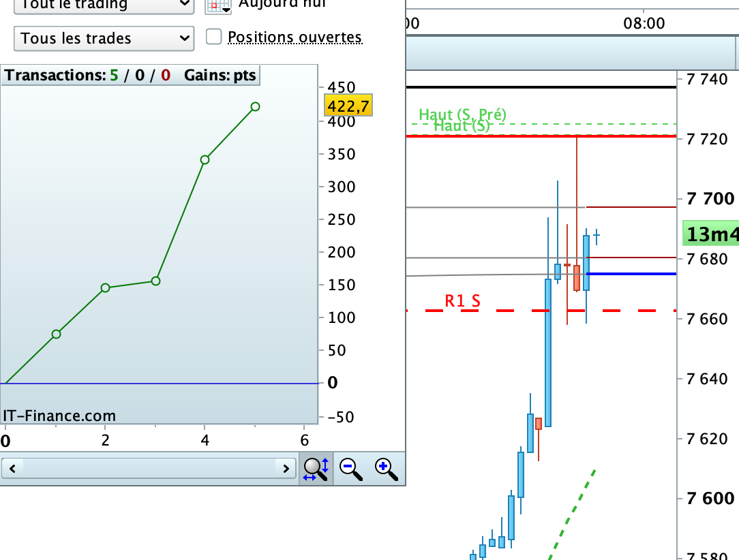Click the 'Aujourd'hui' date label
739x560 pixels.
pos(282,4)
